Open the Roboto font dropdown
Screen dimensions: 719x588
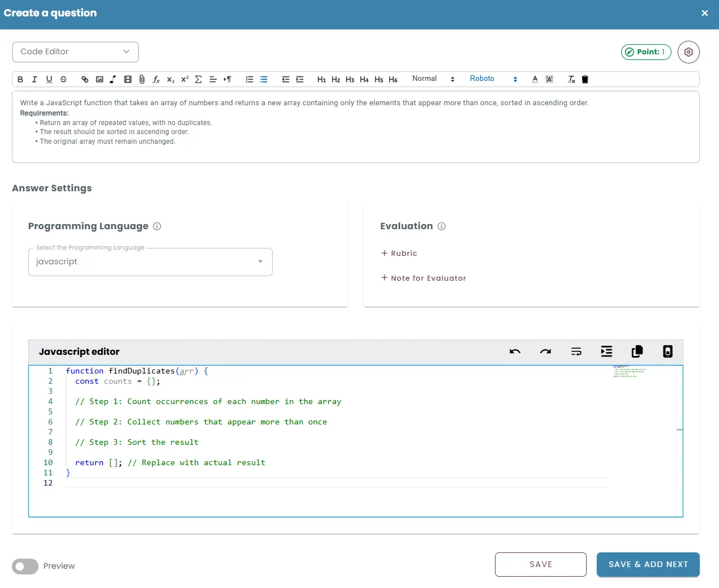pos(493,79)
